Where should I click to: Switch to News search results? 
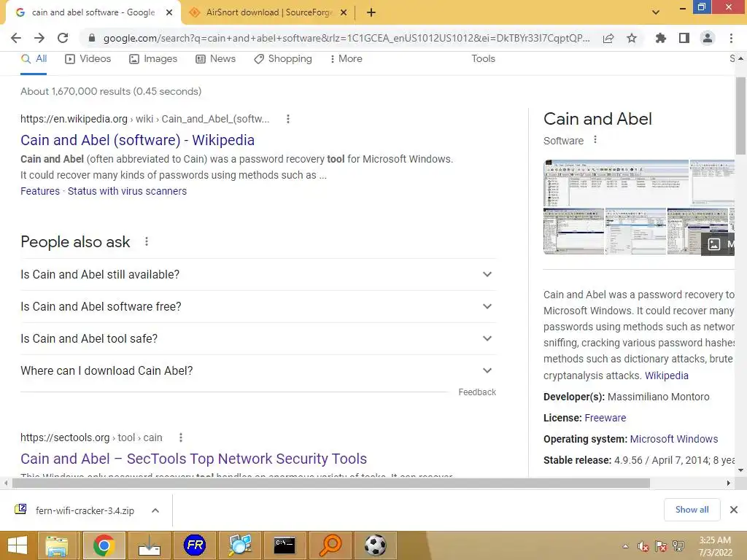click(x=216, y=59)
